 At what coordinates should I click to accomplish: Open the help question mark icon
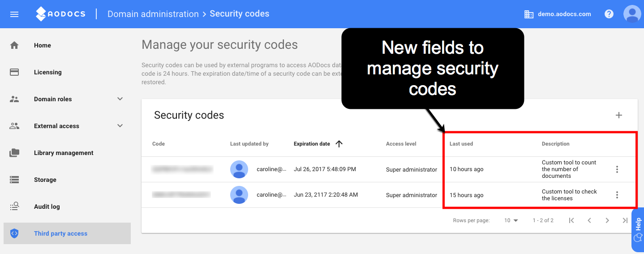coord(609,14)
